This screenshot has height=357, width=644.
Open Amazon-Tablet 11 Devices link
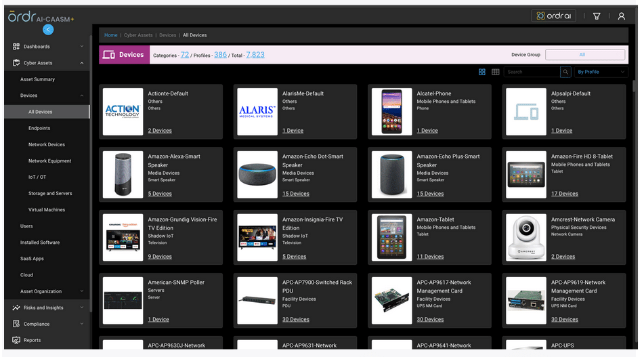(430, 256)
